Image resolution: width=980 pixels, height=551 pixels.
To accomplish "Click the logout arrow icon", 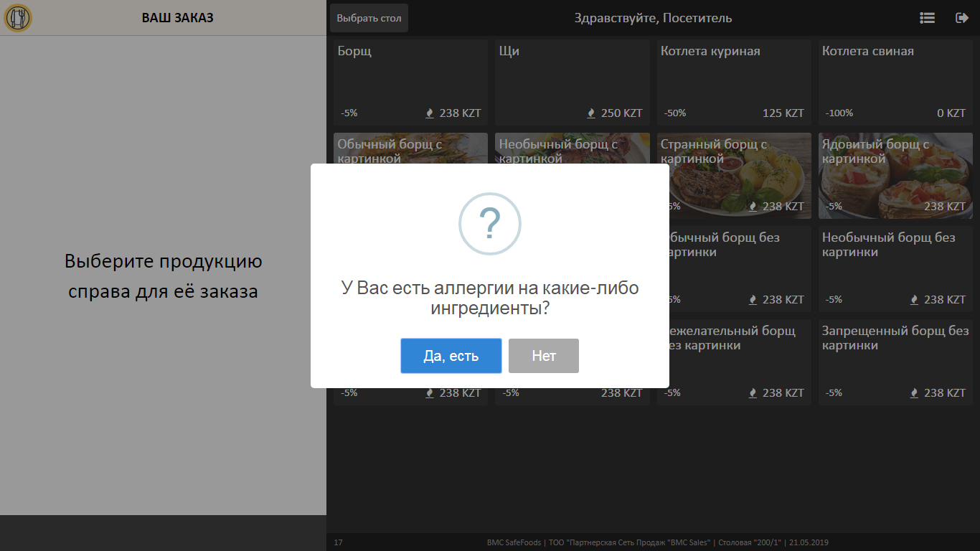I will coord(962,18).
